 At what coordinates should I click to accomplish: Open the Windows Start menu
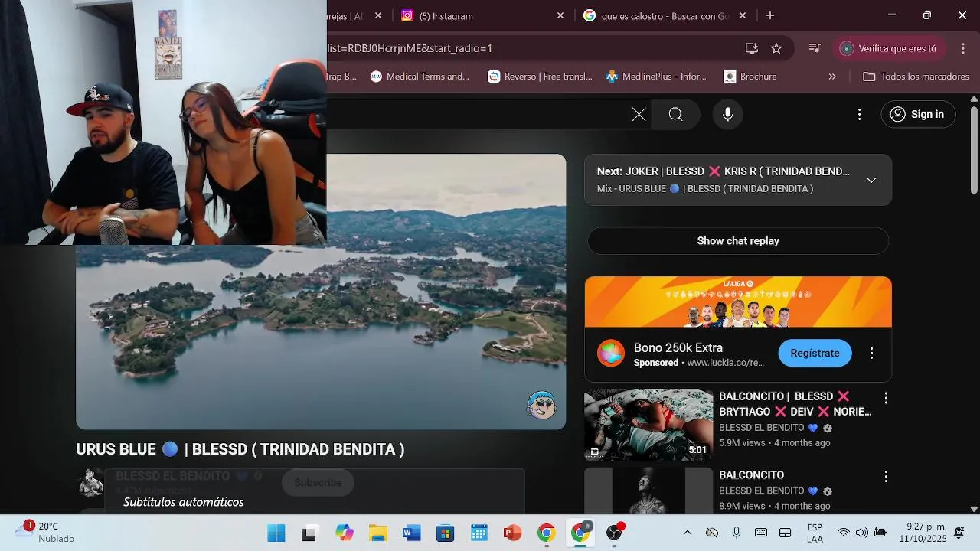click(x=276, y=533)
